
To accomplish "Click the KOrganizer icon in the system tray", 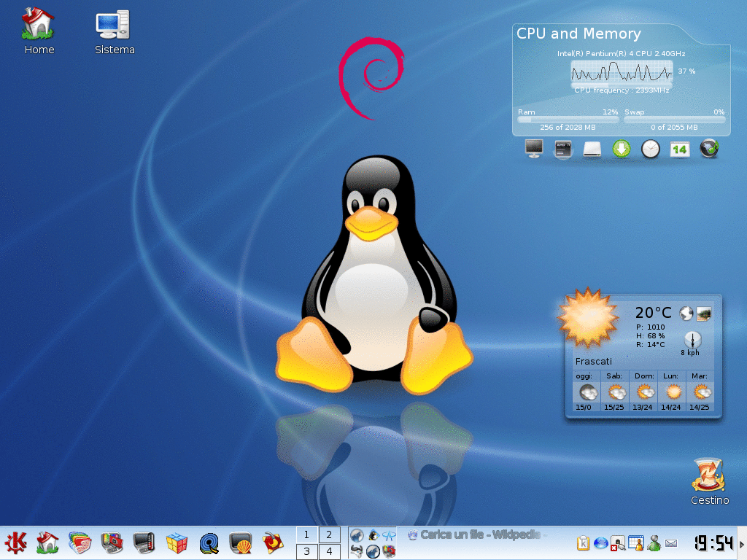I will pyautogui.click(x=636, y=543).
